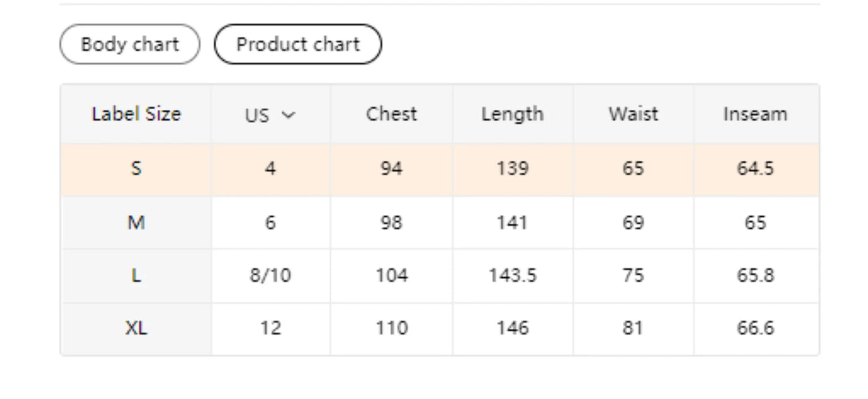Click the chevron next to US
Screen dimensions: 868x399
(x=288, y=115)
